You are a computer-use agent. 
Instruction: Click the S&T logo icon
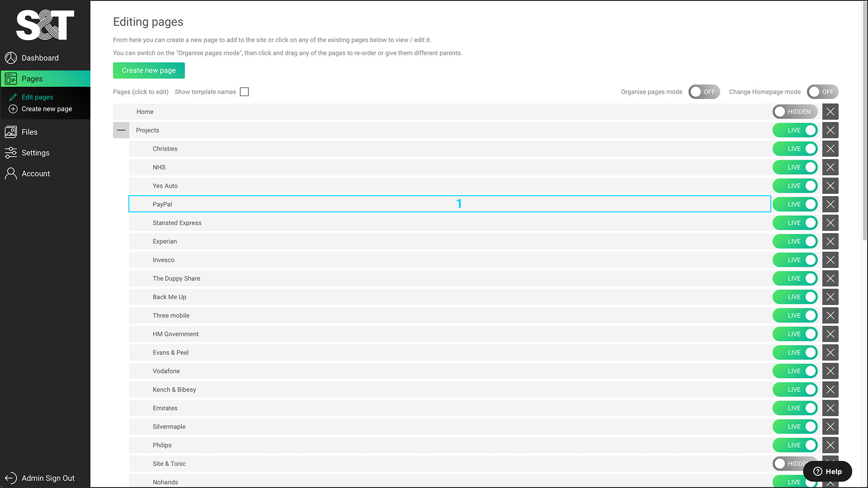click(x=45, y=25)
